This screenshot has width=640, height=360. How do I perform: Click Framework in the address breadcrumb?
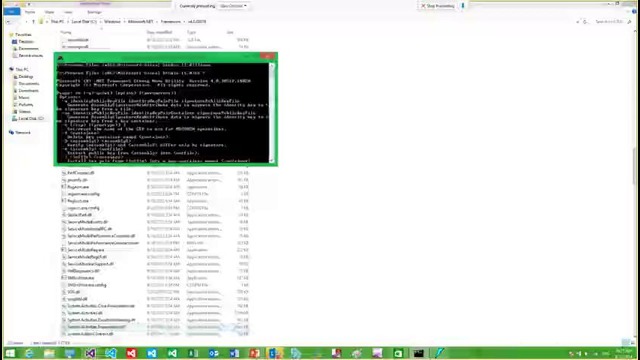tap(171, 22)
